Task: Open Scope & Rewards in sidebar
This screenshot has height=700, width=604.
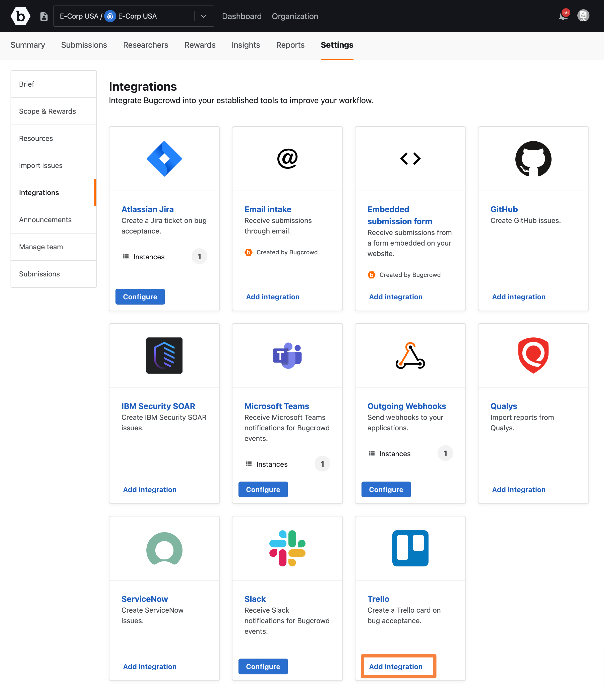Action: coord(54,111)
